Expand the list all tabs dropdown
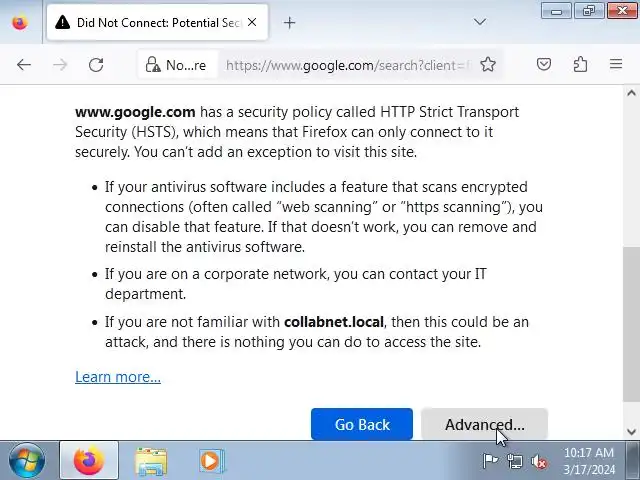Screen dimensions: 640x480 coord(480,22)
